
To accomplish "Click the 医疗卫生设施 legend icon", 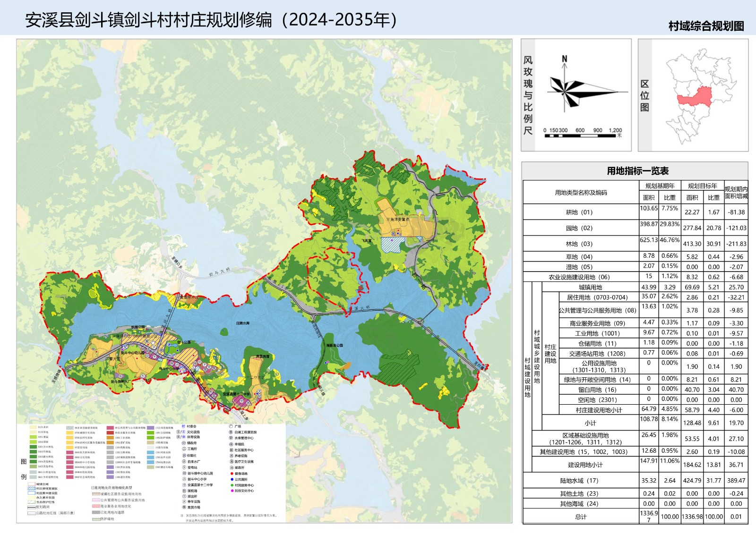I will 231,462.
